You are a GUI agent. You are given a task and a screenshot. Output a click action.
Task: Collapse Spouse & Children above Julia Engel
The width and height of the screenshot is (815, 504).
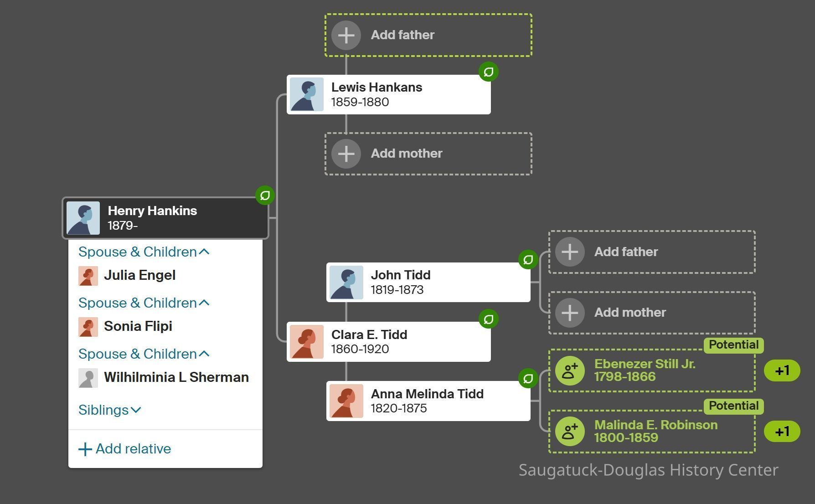point(144,252)
